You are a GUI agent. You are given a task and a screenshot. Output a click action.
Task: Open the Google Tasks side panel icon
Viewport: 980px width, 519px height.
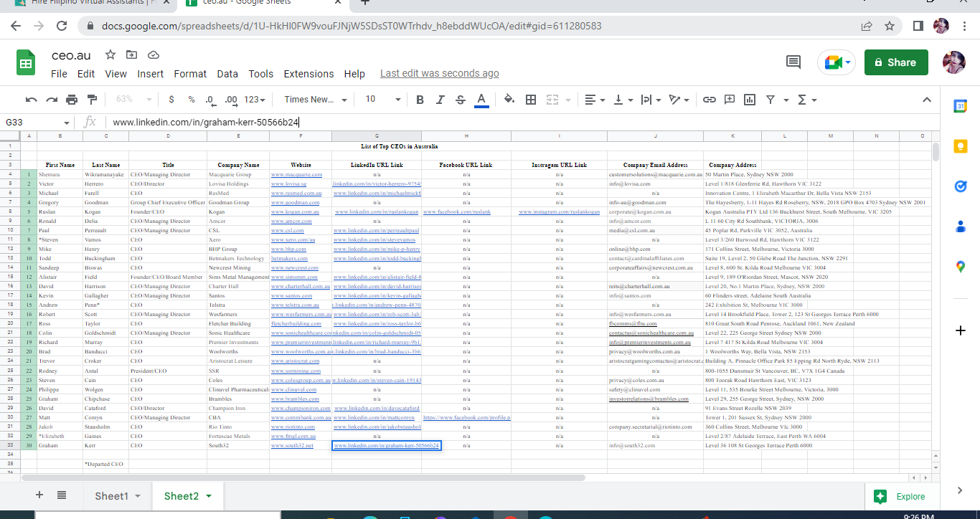pyautogui.click(x=961, y=186)
